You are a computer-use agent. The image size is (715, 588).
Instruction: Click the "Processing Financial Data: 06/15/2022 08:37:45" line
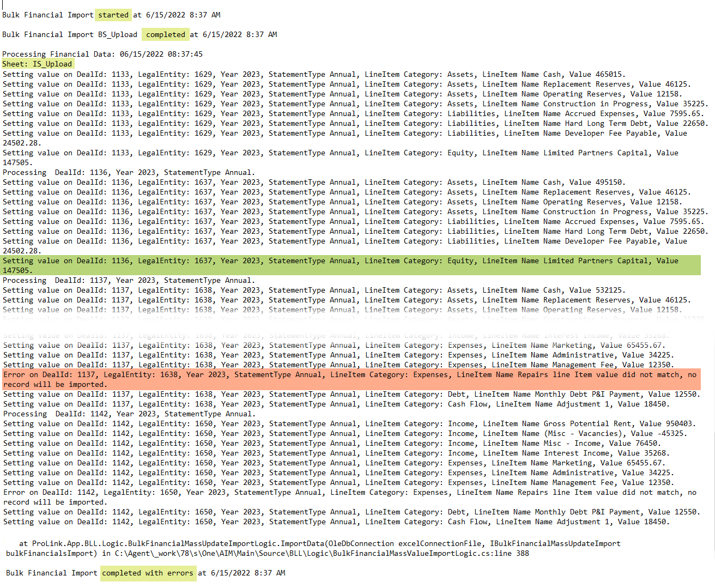click(102, 54)
